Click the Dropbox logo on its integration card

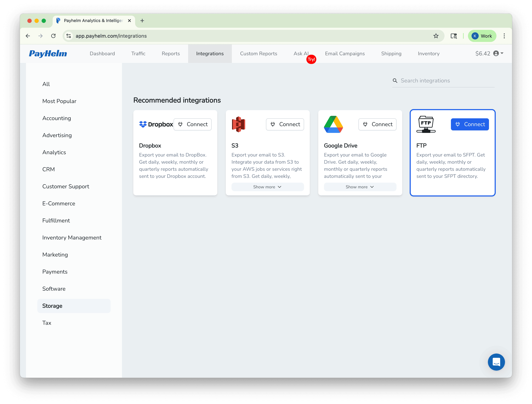(156, 124)
